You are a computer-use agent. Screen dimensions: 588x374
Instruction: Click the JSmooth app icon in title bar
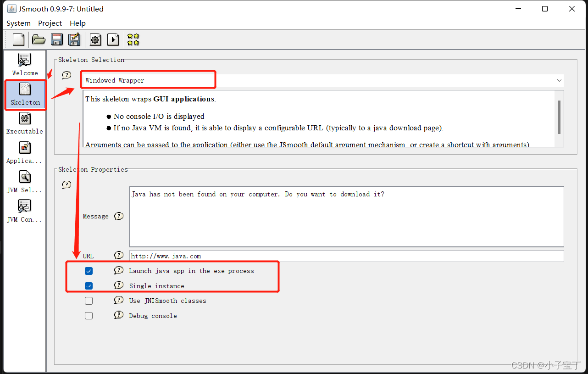tap(11, 9)
